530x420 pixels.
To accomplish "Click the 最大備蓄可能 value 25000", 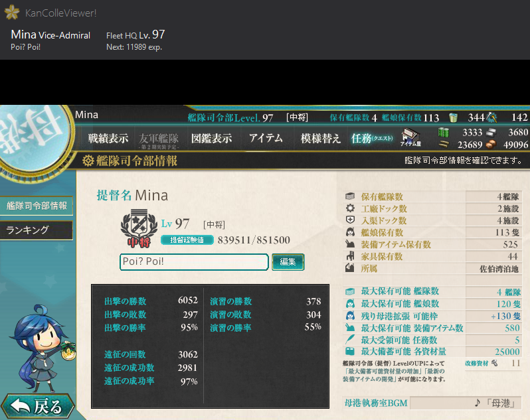I will 507,352.
